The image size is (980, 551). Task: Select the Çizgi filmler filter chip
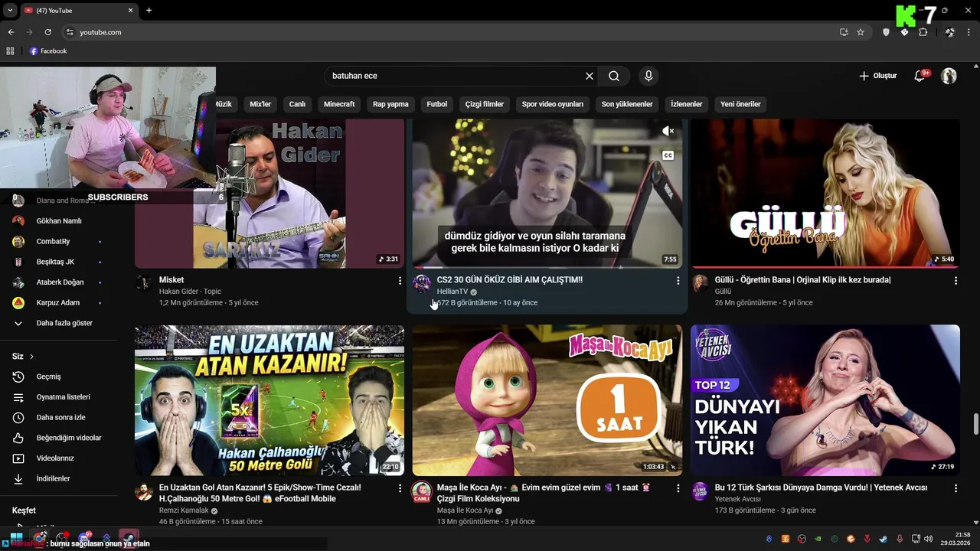click(485, 104)
